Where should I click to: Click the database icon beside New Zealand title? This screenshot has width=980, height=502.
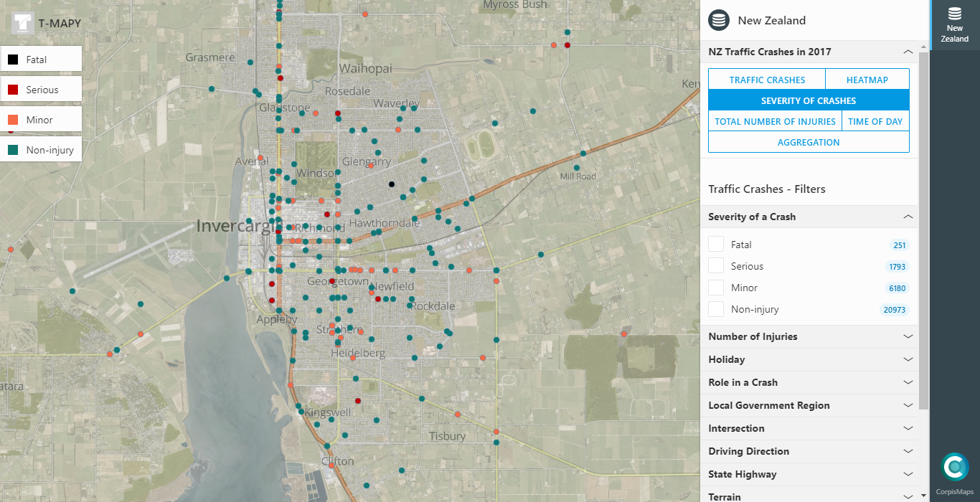coord(719,20)
